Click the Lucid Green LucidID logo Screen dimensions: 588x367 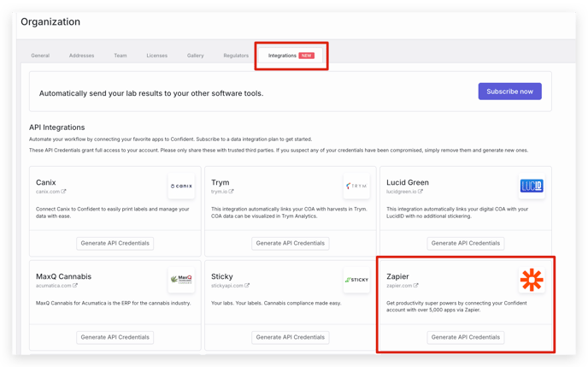pos(532,186)
